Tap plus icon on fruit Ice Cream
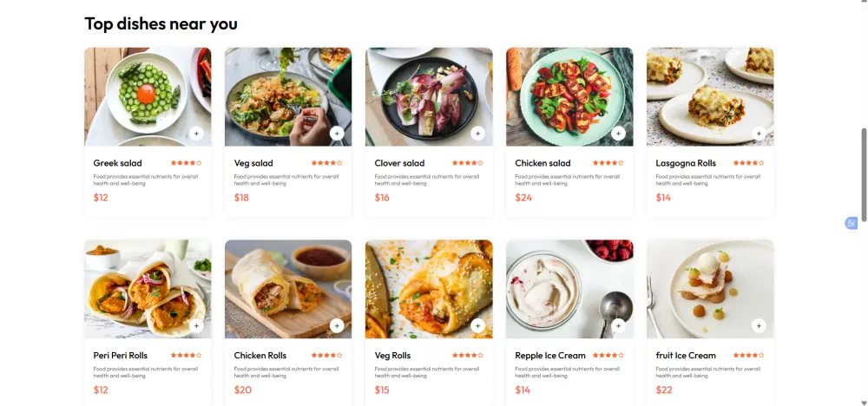The height and width of the screenshot is (406, 868). [759, 326]
